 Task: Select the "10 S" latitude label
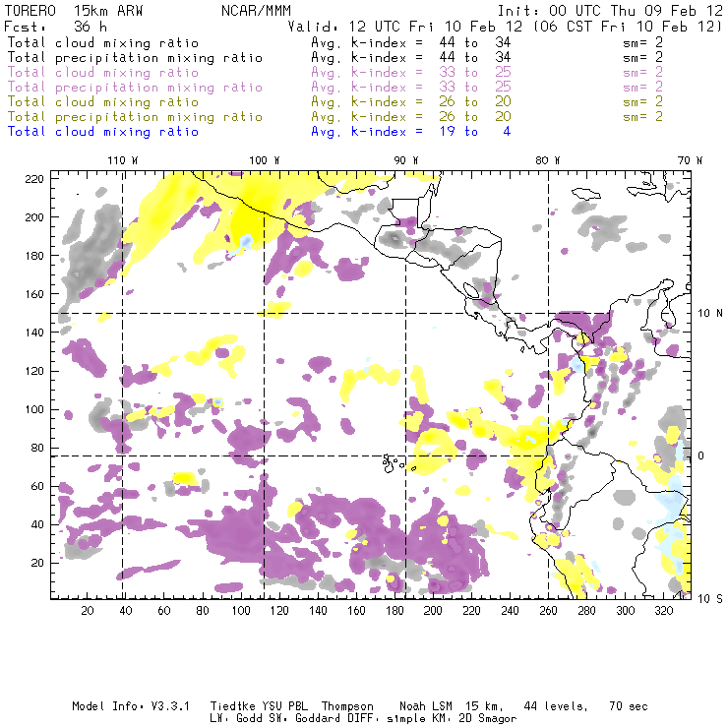(x=710, y=599)
